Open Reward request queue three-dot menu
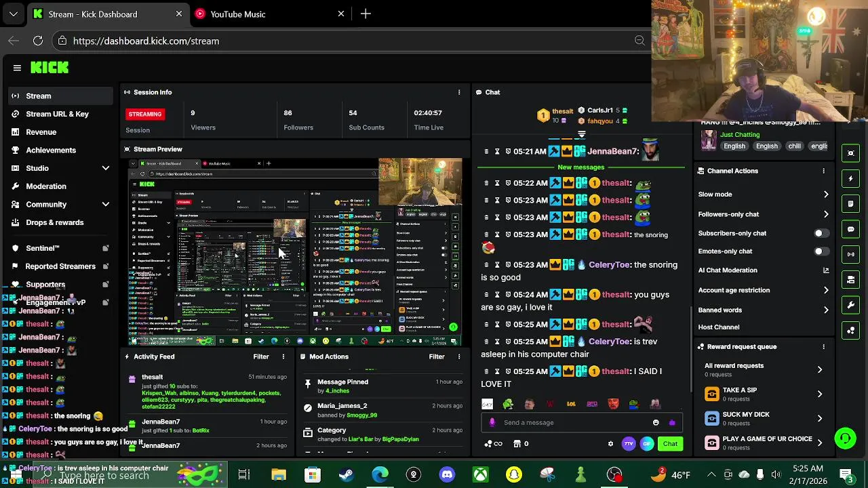868x488 pixels. tap(823, 346)
